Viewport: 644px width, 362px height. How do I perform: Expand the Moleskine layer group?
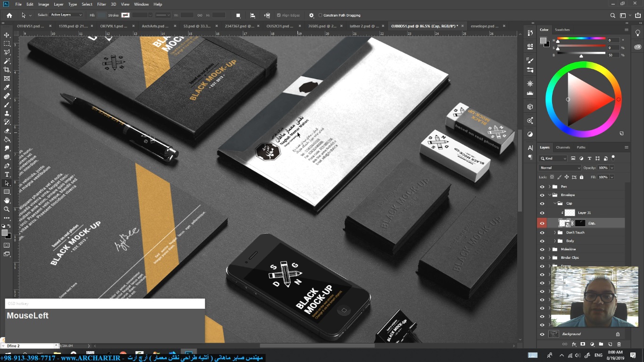549,249
